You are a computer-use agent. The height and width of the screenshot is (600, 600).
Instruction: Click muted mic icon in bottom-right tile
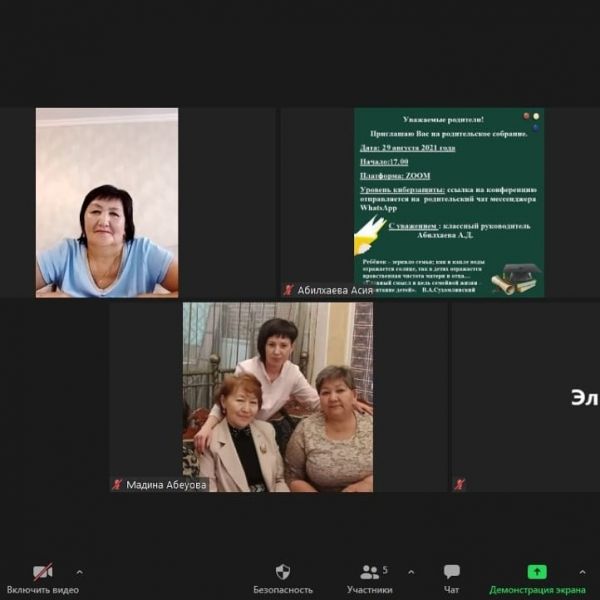(x=459, y=484)
